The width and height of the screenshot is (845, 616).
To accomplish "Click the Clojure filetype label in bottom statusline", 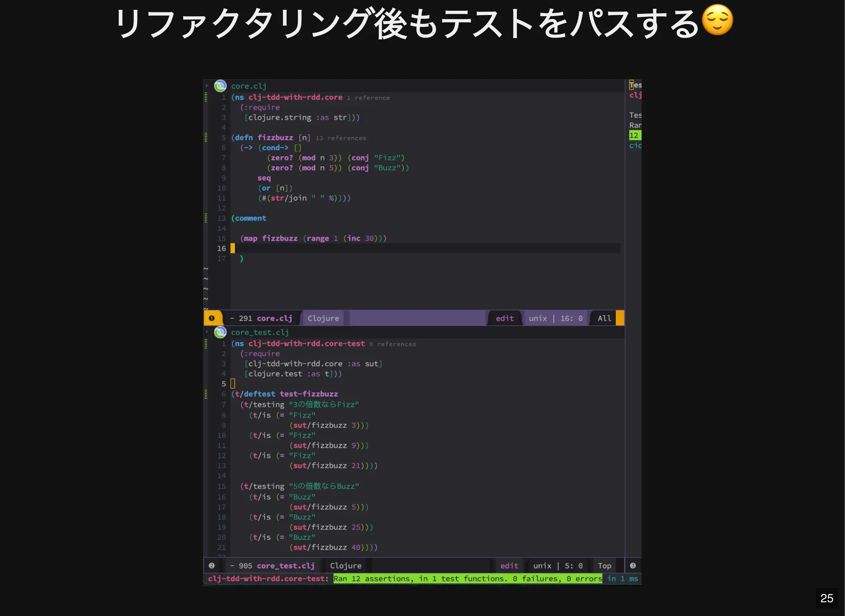I will point(346,566).
